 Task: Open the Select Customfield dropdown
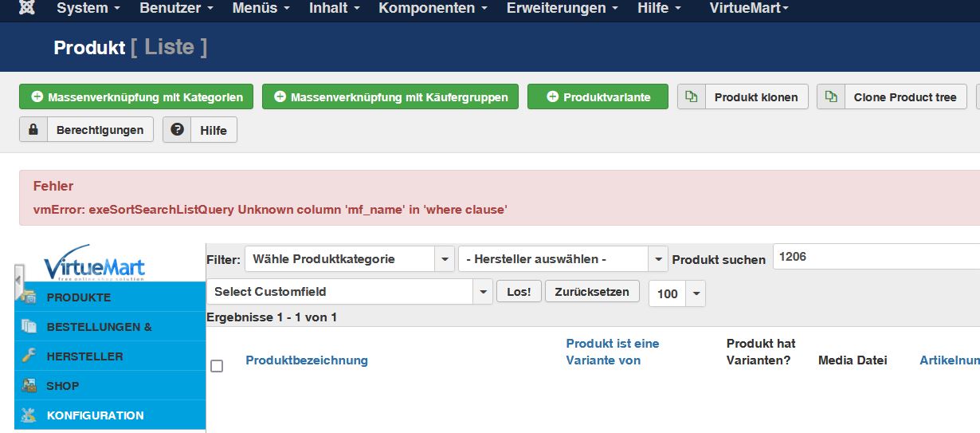point(349,292)
